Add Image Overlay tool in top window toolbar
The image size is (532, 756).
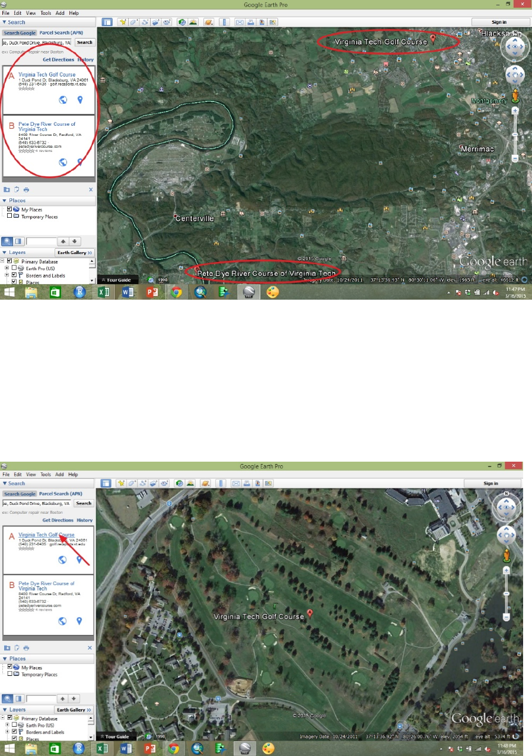click(155, 22)
